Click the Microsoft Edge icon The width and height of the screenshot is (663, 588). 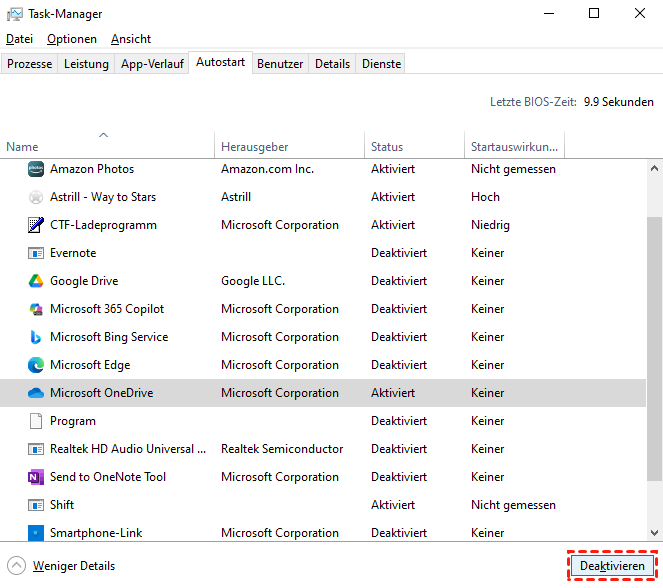pyautogui.click(x=36, y=365)
